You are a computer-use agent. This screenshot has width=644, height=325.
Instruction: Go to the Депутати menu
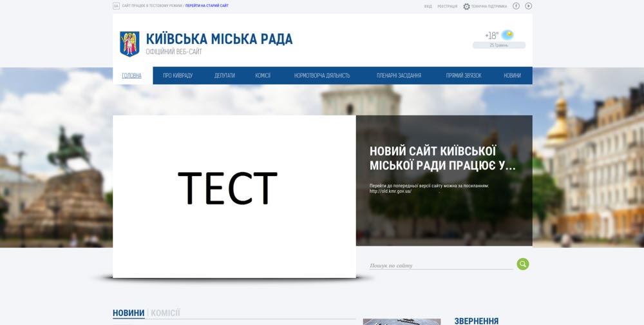[224, 75]
